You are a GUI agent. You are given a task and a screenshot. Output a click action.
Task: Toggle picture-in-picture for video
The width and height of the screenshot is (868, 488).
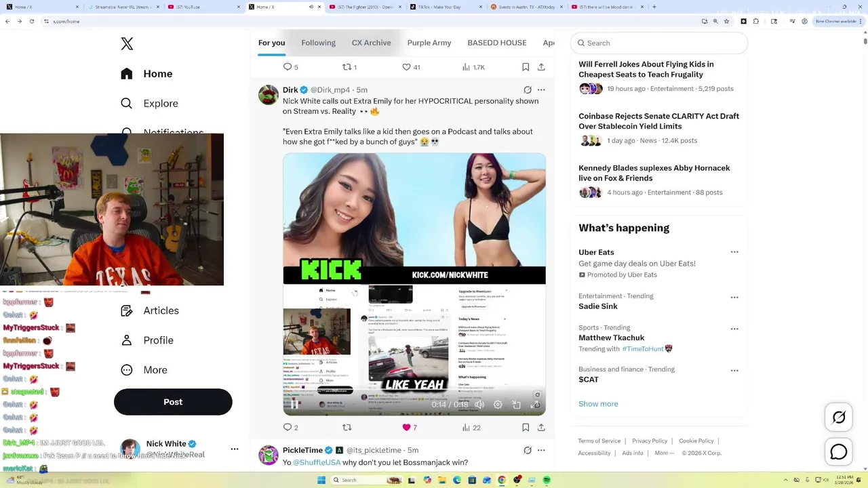click(516, 405)
